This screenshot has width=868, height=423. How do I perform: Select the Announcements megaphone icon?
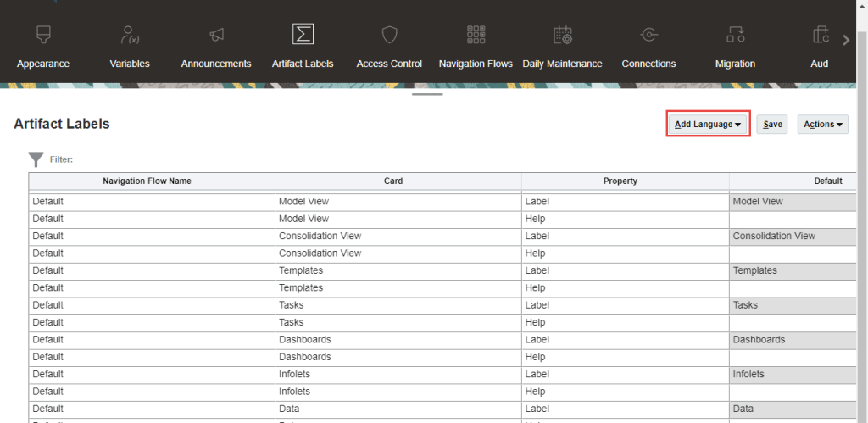click(x=216, y=35)
